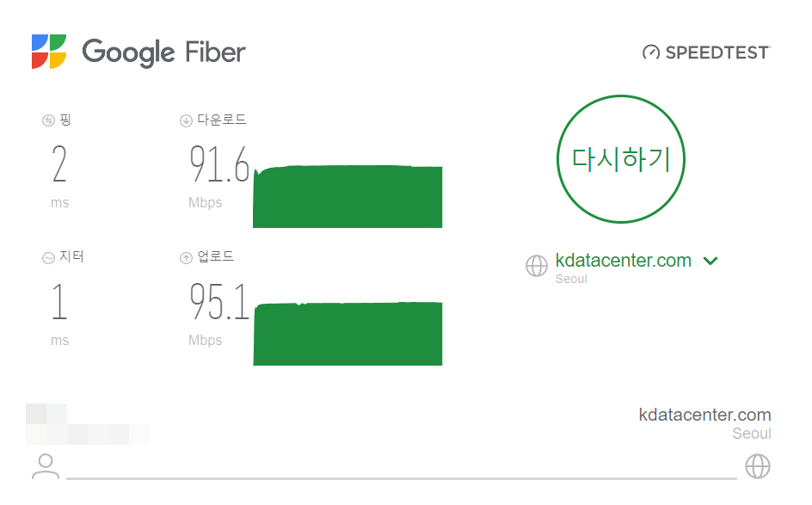This screenshot has height=505, width=812.
Task: Click the ping icon next to 핑
Action: 47,120
